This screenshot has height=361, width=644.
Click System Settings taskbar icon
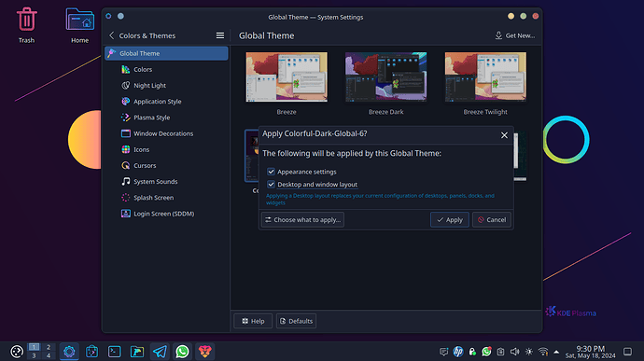[x=69, y=352]
